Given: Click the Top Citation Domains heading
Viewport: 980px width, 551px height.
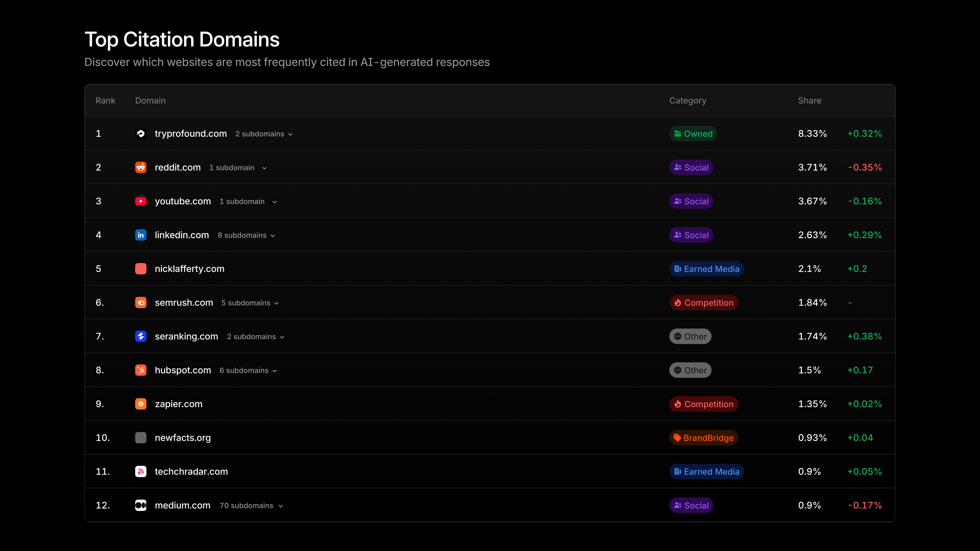Looking at the screenshot, I should (x=182, y=40).
